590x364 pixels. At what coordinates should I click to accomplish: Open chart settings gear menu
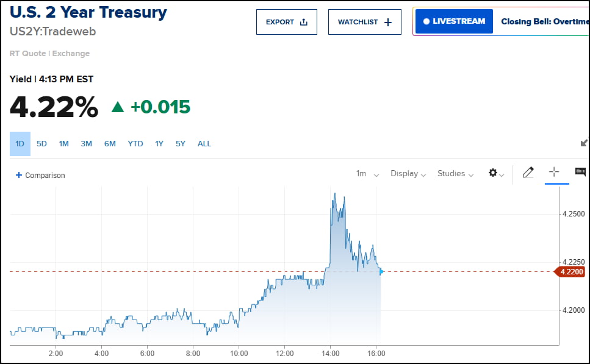pos(494,173)
